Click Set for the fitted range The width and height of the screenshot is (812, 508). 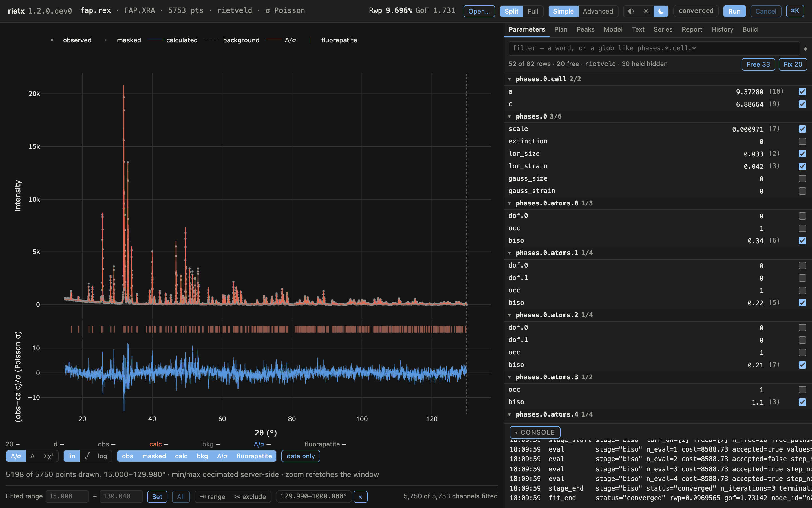(157, 497)
